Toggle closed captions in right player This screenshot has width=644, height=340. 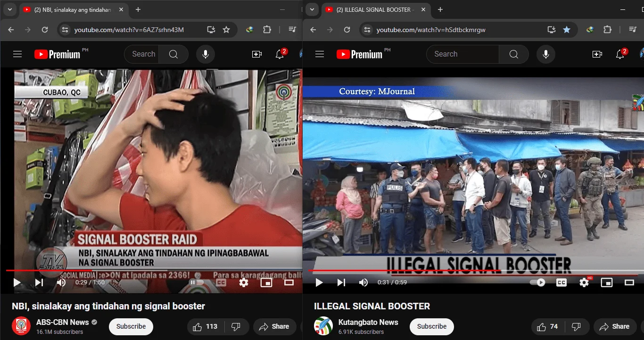click(x=561, y=282)
